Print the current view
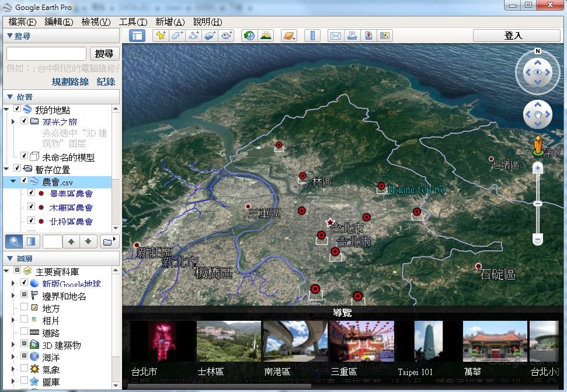The image size is (567, 392). coord(352,36)
